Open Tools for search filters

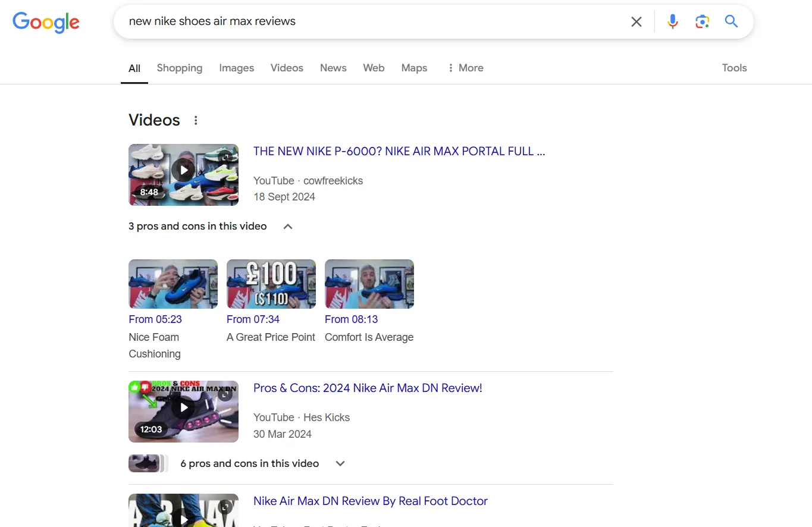tap(733, 68)
